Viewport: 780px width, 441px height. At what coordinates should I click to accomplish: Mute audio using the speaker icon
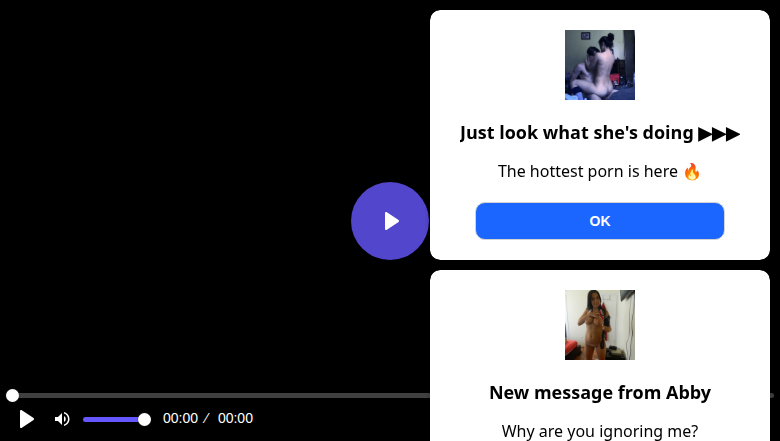62,419
